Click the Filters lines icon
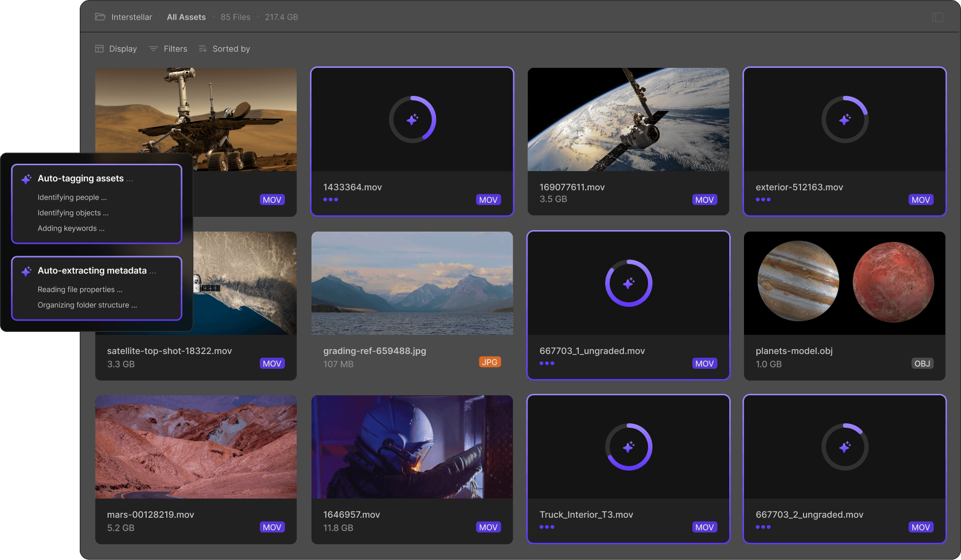The width and height of the screenshot is (961, 560). 154,49
